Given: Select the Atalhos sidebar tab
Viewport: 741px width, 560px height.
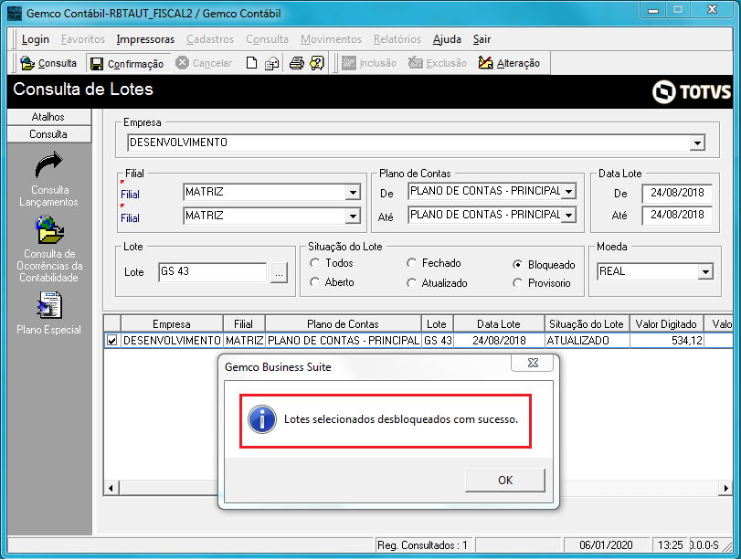Looking at the screenshot, I should point(49,117).
